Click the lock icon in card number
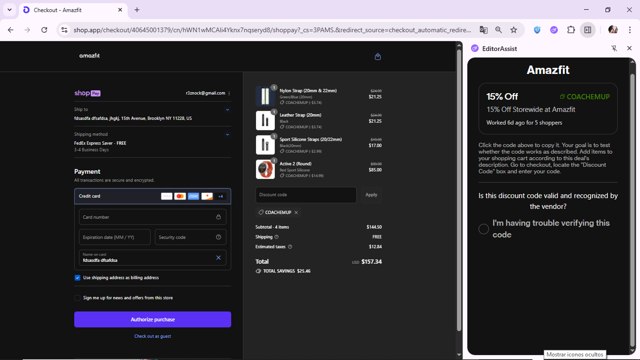The image size is (640, 360). click(218, 217)
